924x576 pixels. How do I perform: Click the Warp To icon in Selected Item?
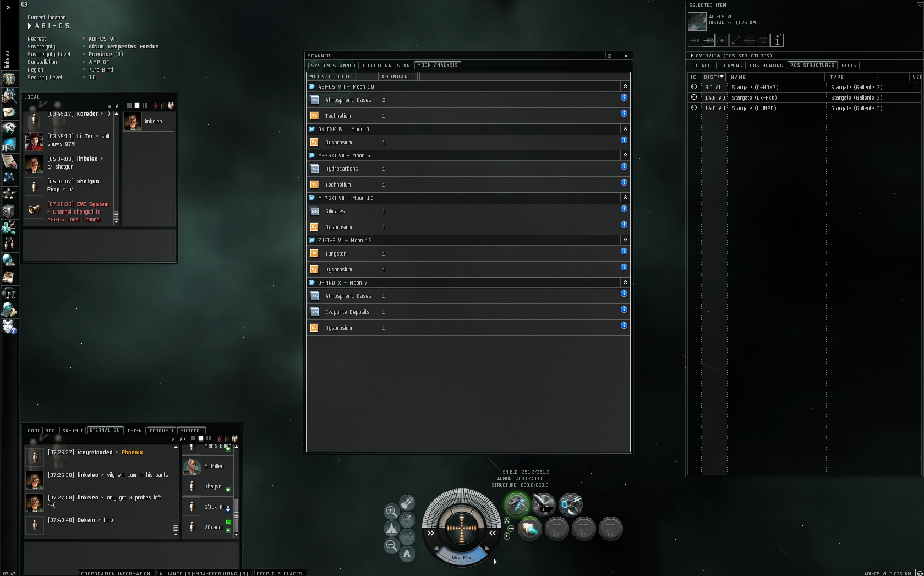click(708, 40)
